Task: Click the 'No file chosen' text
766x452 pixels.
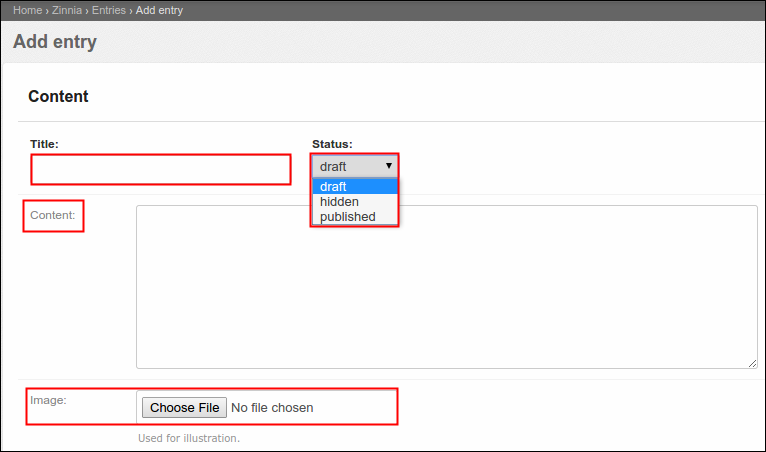Action: 272,408
